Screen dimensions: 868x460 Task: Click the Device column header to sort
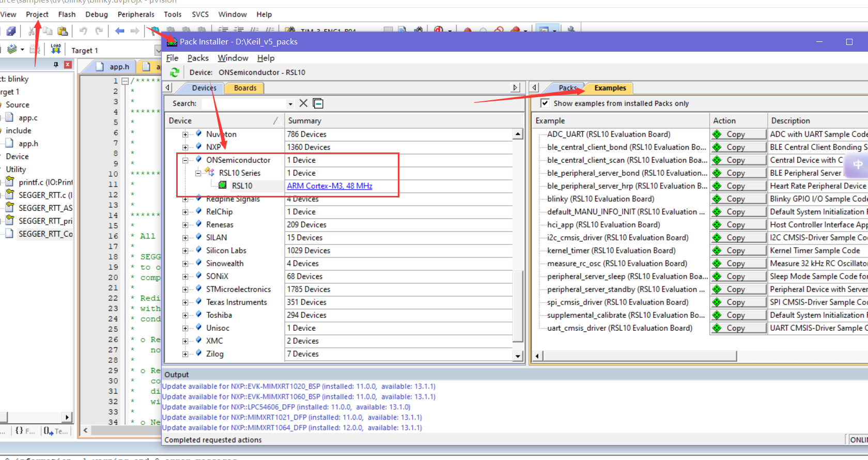(224, 120)
